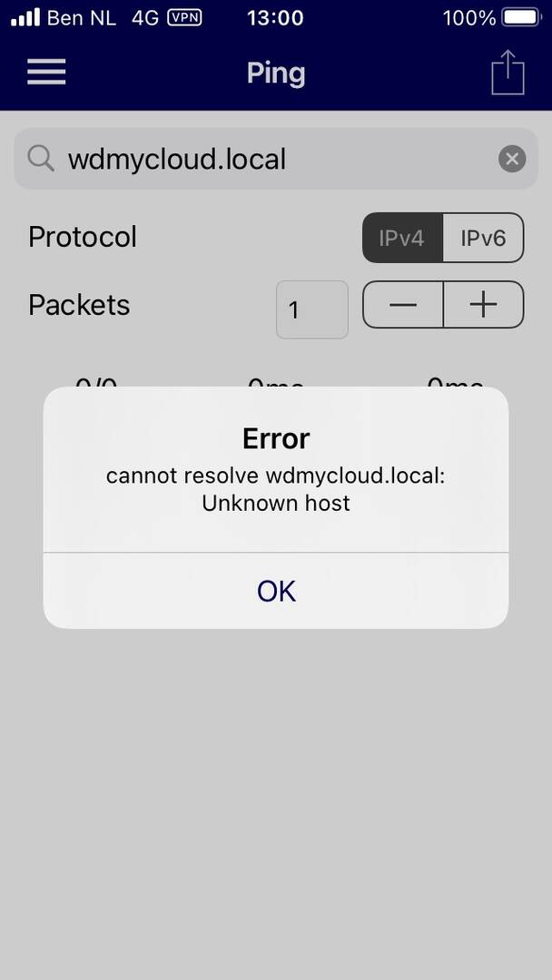Tap the Error dialog title
This screenshot has height=980, width=552.
[x=276, y=439]
